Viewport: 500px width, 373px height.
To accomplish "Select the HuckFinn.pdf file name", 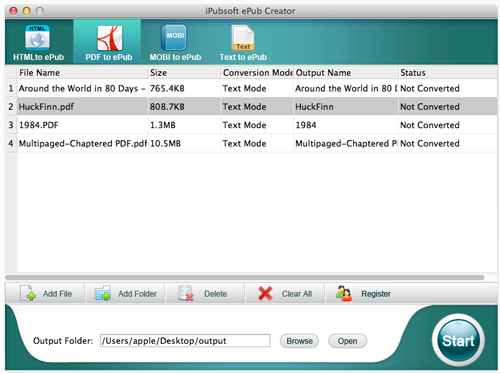I will coord(46,107).
